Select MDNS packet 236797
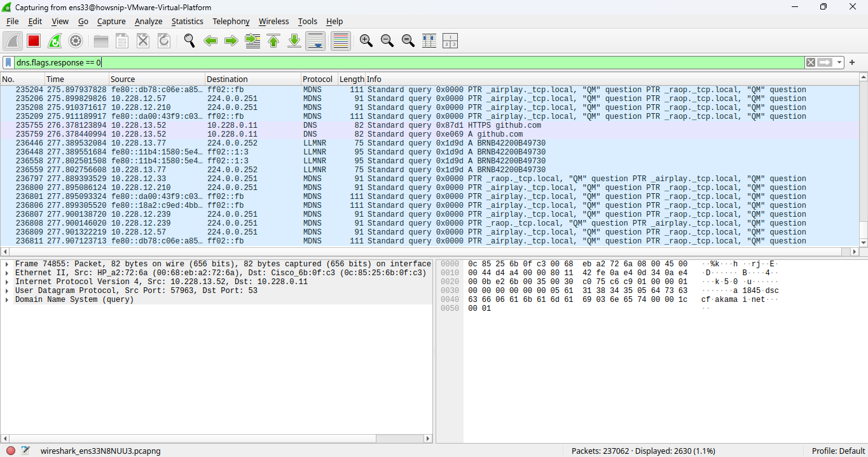The width and height of the screenshot is (868, 457). (x=429, y=179)
